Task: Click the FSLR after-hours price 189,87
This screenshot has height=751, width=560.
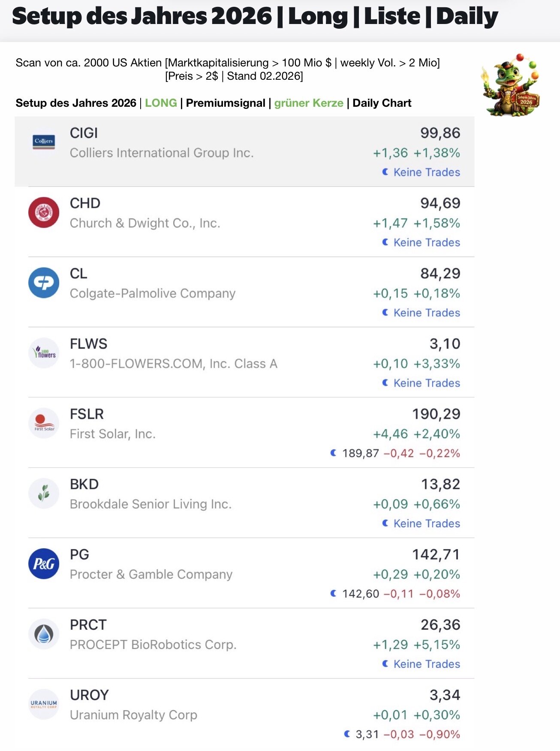Action: pyautogui.click(x=360, y=454)
